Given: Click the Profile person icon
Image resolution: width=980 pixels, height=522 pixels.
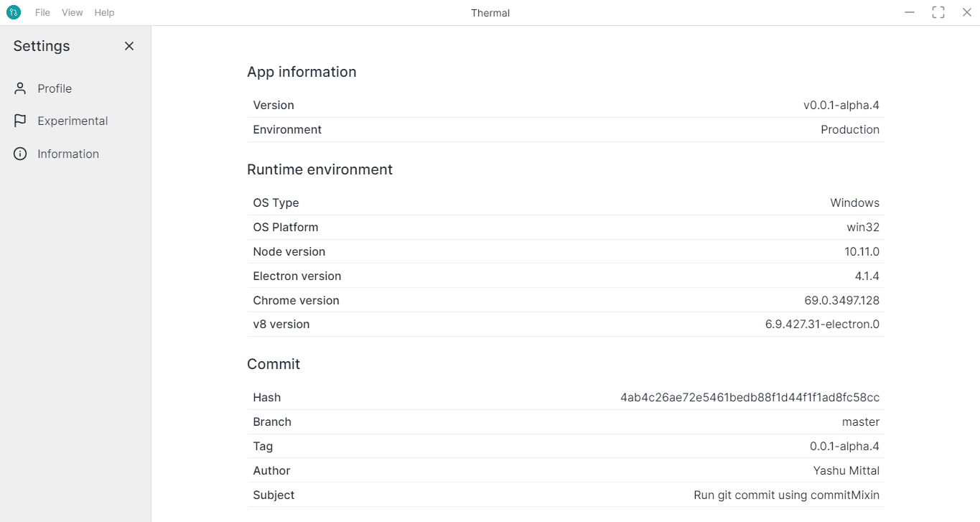Looking at the screenshot, I should 20,88.
